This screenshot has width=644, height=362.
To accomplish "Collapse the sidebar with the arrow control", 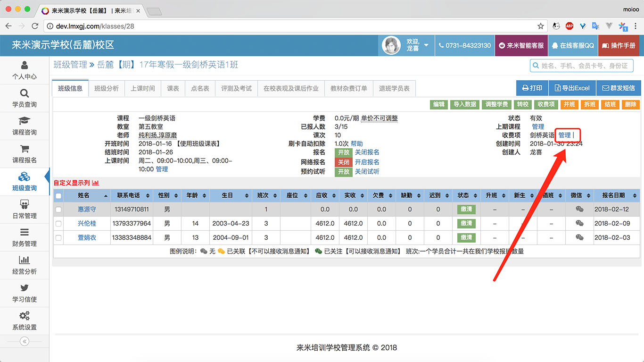I will (x=25, y=341).
